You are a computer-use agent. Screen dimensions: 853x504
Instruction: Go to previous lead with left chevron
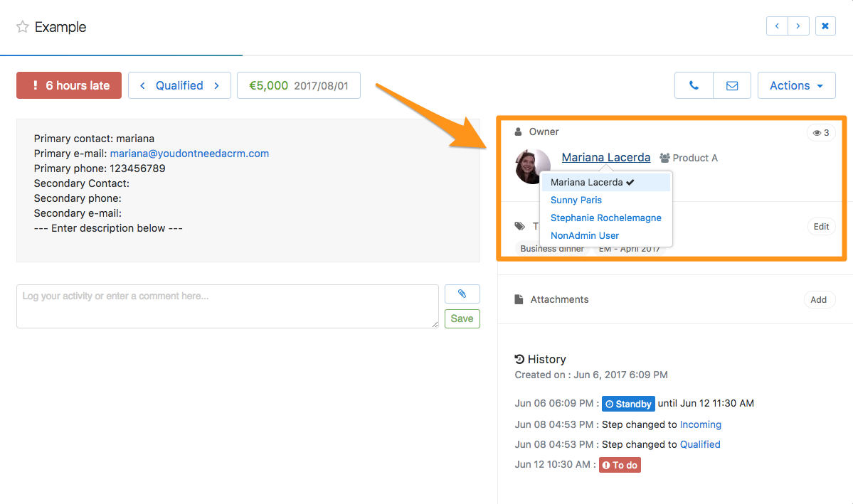pyautogui.click(x=777, y=26)
